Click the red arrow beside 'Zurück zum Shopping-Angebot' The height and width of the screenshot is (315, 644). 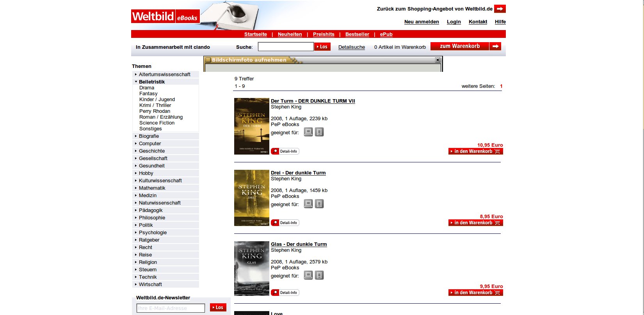pos(500,9)
